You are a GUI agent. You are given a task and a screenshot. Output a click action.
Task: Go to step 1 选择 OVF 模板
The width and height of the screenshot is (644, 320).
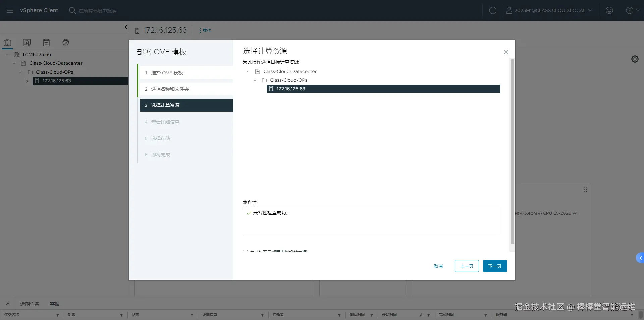[186, 73]
